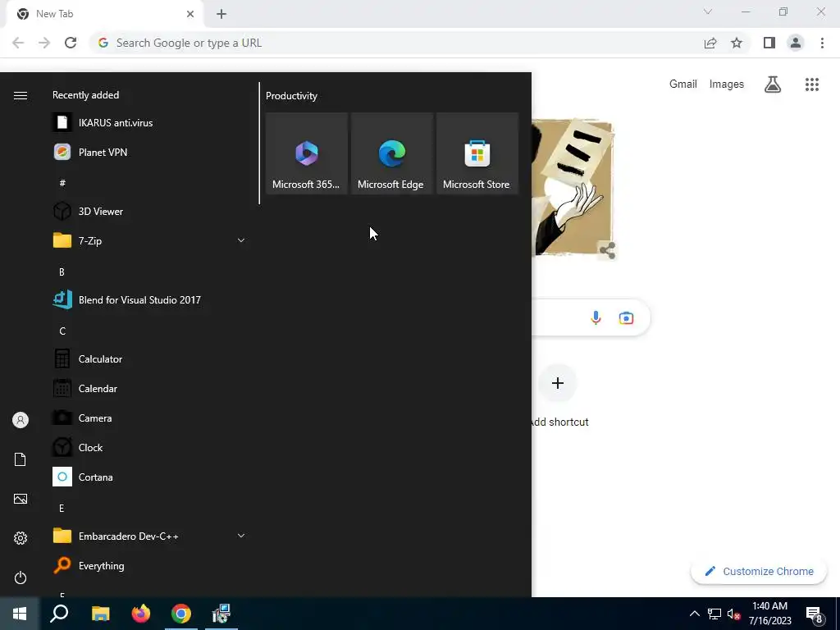
Task: Search by image with Lens icon
Action: (626, 317)
